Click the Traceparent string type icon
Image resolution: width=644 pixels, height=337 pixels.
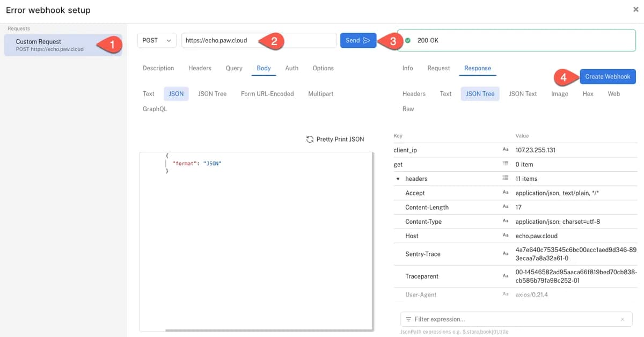505,276
